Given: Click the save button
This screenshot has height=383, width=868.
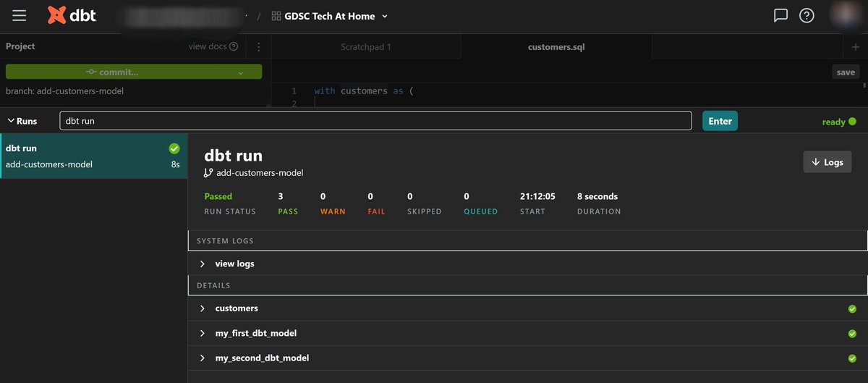Looking at the screenshot, I should pyautogui.click(x=846, y=72).
